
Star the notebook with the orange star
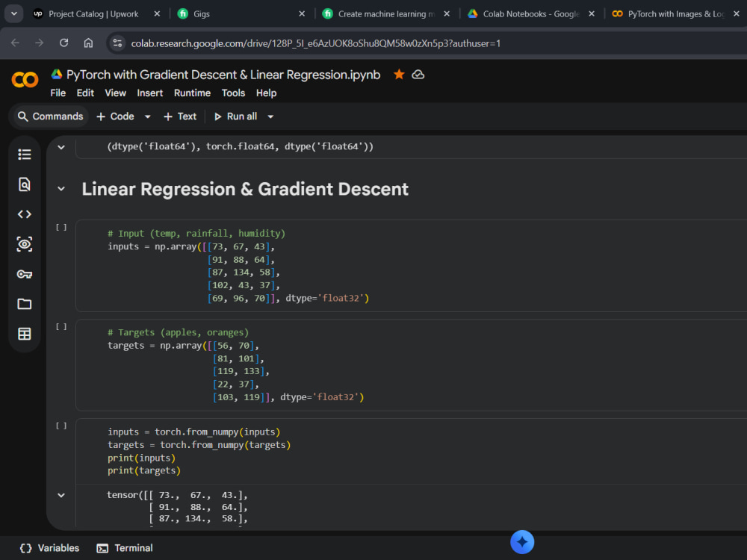point(399,74)
